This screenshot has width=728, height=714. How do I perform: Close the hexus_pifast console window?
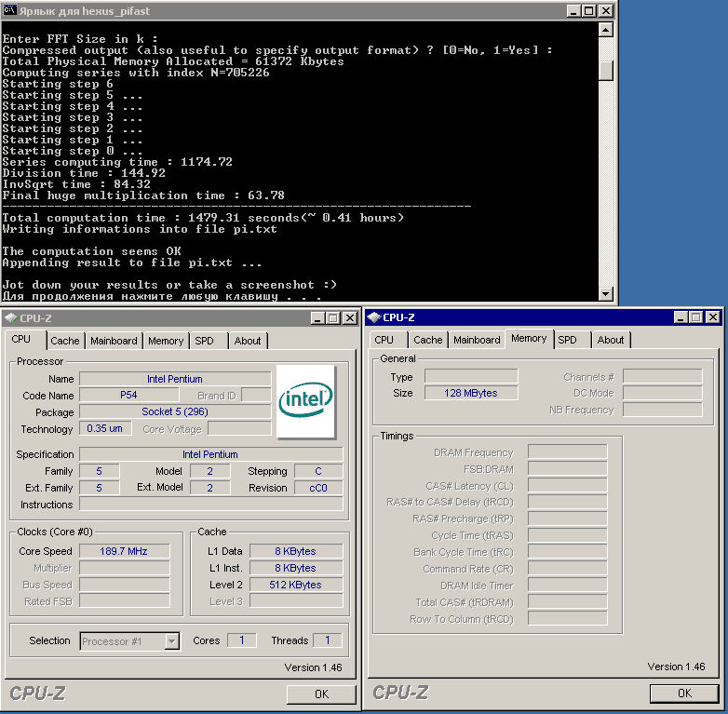(605, 10)
